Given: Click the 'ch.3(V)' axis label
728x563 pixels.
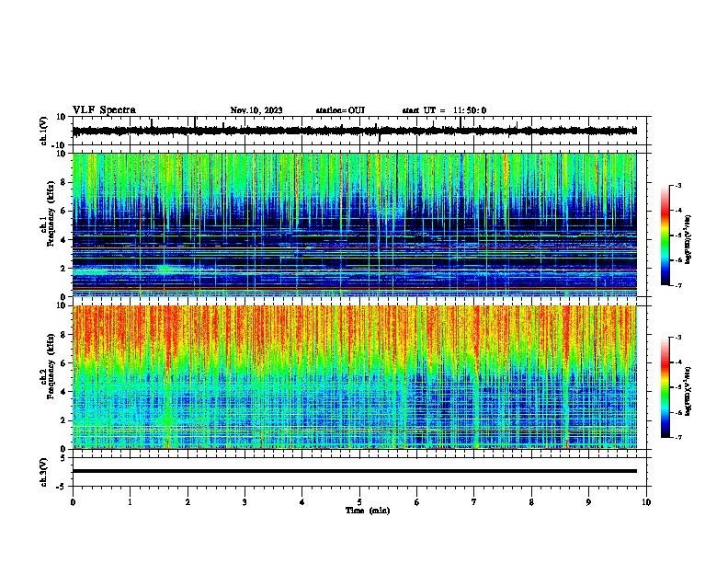Looking at the screenshot, I should point(44,472).
